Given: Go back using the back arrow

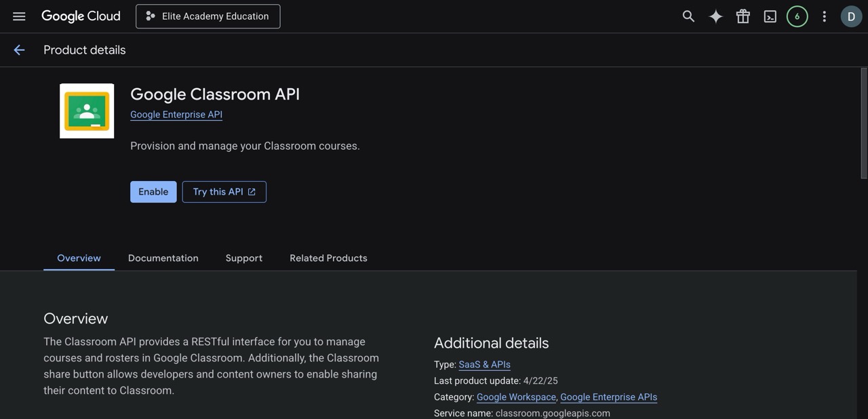Looking at the screenshot, I should 18,49.
